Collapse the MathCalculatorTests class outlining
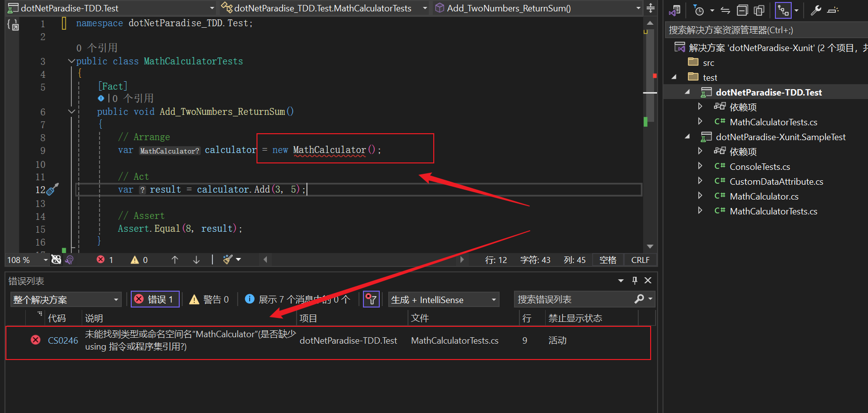 (x=71, y=61)
